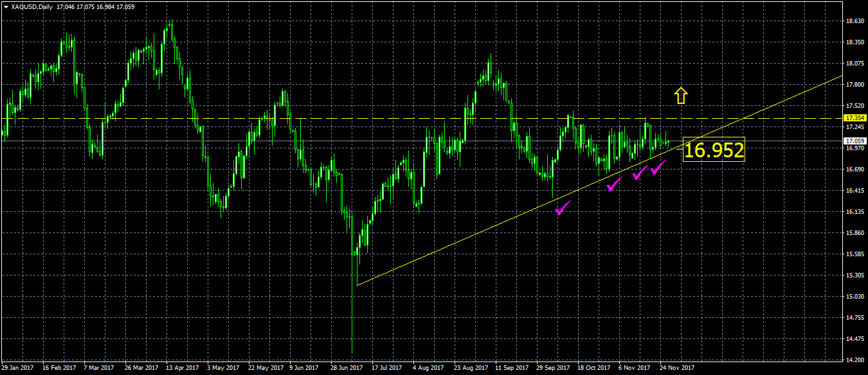Click the second magenta checkmark from left
This screenshot has width=868, height=375.
(614, 184)
